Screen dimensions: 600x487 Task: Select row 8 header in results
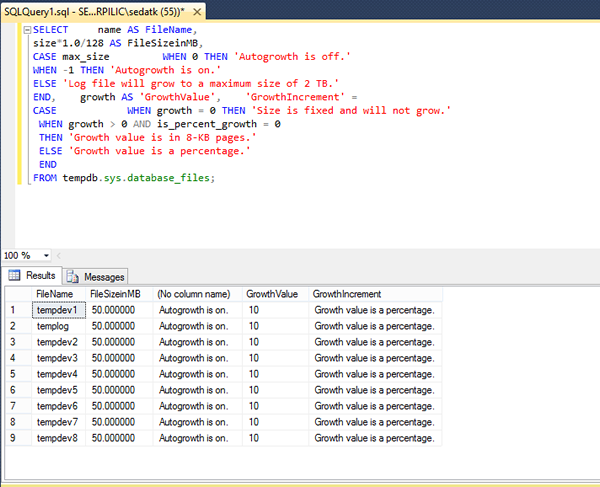pos(18,422)
